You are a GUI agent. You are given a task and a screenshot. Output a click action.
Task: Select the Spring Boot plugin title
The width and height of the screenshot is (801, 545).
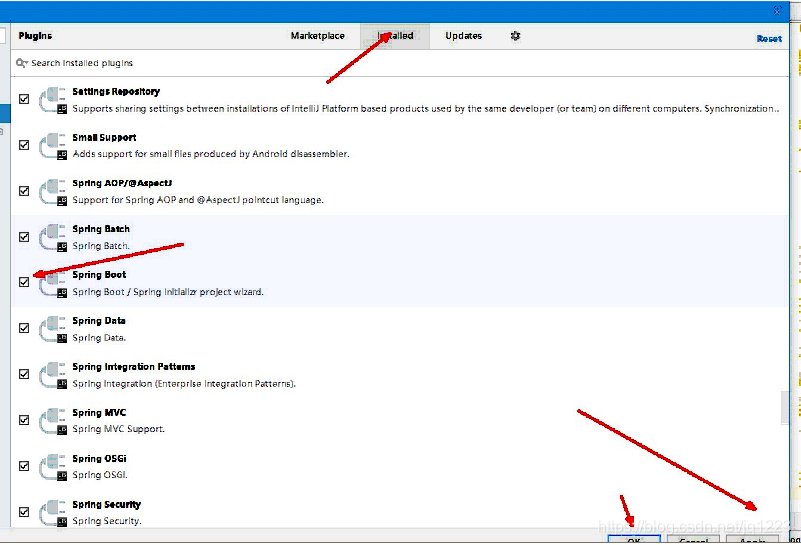tap(99, 275)
